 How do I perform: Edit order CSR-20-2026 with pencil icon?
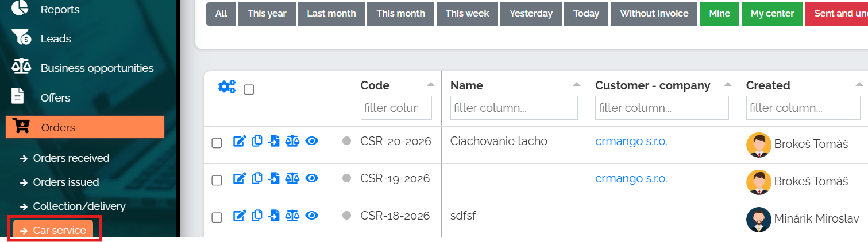point(240,141)
